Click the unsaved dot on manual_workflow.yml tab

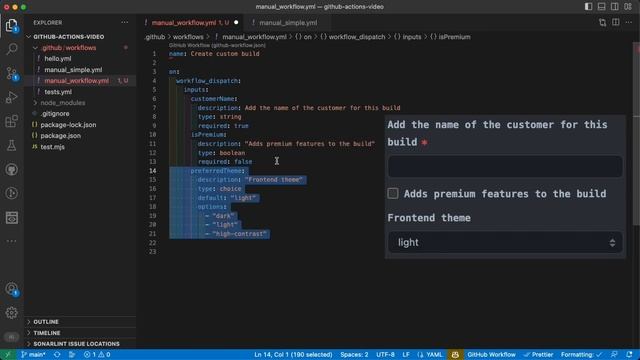click(236, 22)
